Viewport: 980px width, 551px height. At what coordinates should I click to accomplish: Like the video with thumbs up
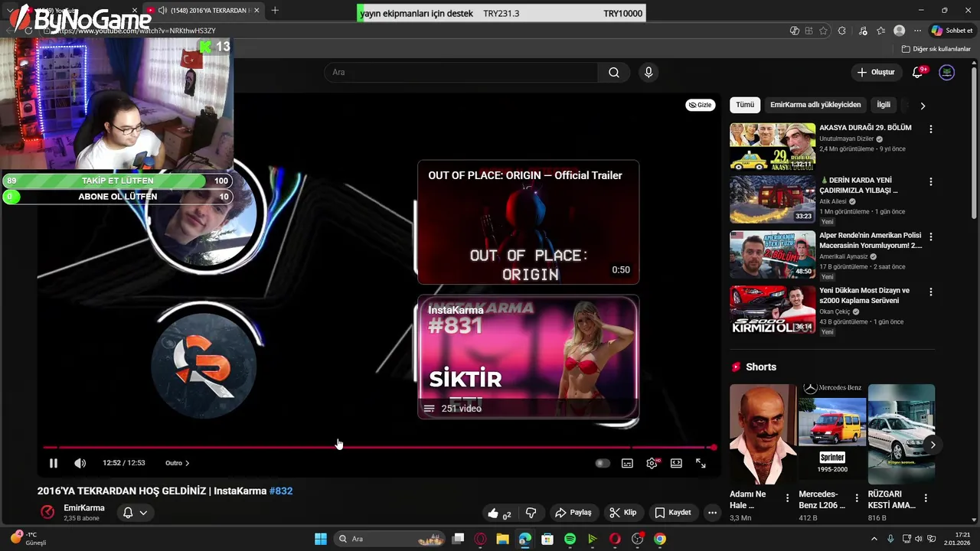(x=499, y=513)
